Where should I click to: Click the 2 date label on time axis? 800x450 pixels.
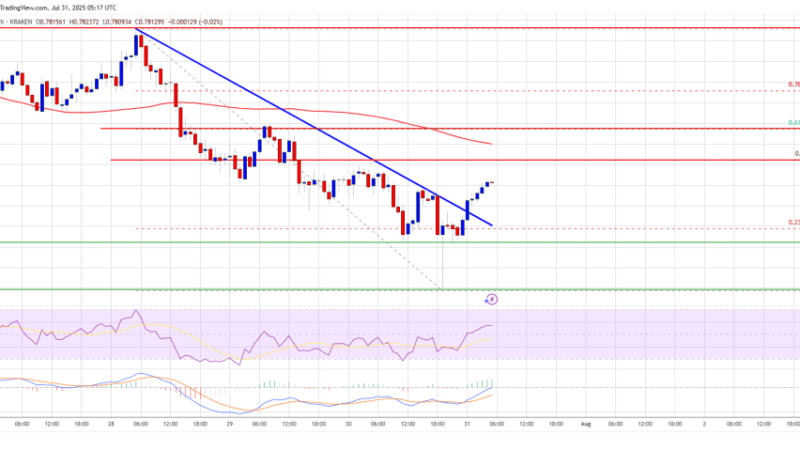pyautogui.click(x=704, y=424)
